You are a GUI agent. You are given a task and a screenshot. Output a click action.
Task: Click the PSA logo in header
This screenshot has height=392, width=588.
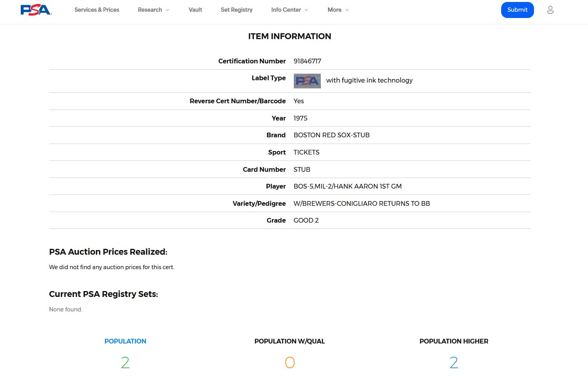36,10
